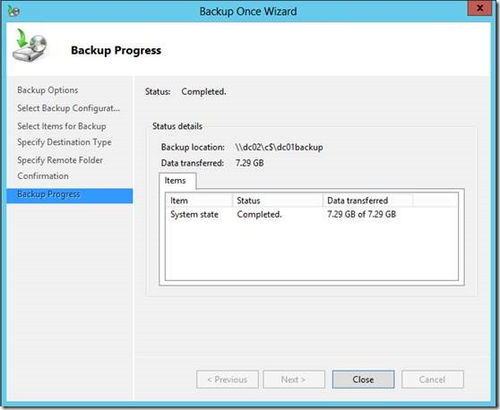Viewport: 500px width, 410px height.
Task: Click the Backup Progress disk icon
Action: 30,46
